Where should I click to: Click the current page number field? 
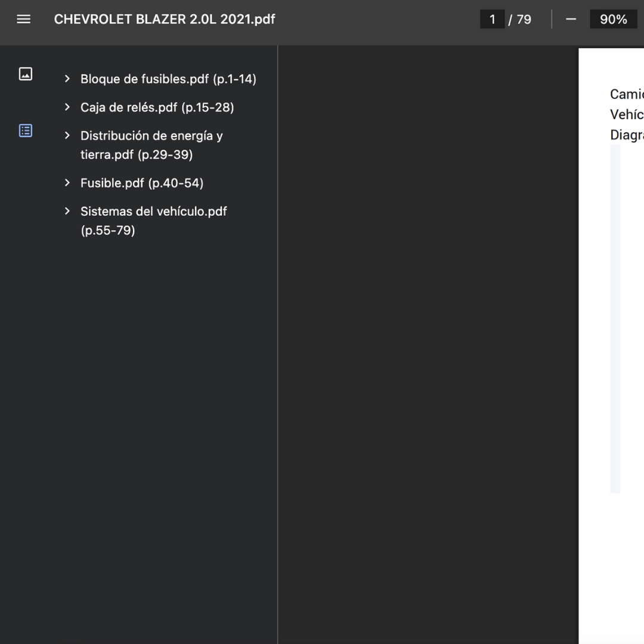pos(493,19)
